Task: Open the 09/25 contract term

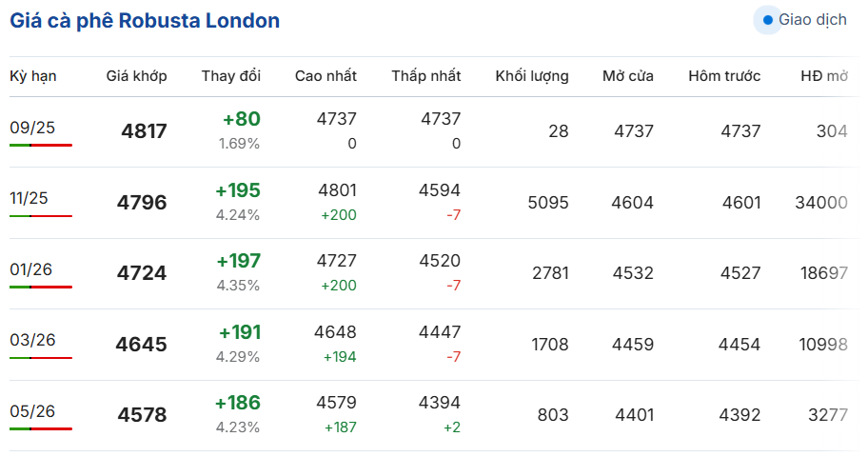Action: coord(32,128)
